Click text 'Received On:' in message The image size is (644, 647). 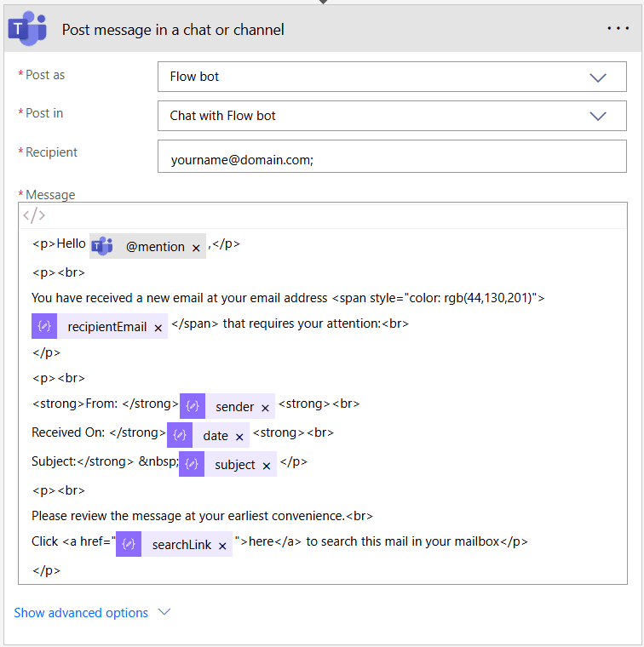click(68, 432)
